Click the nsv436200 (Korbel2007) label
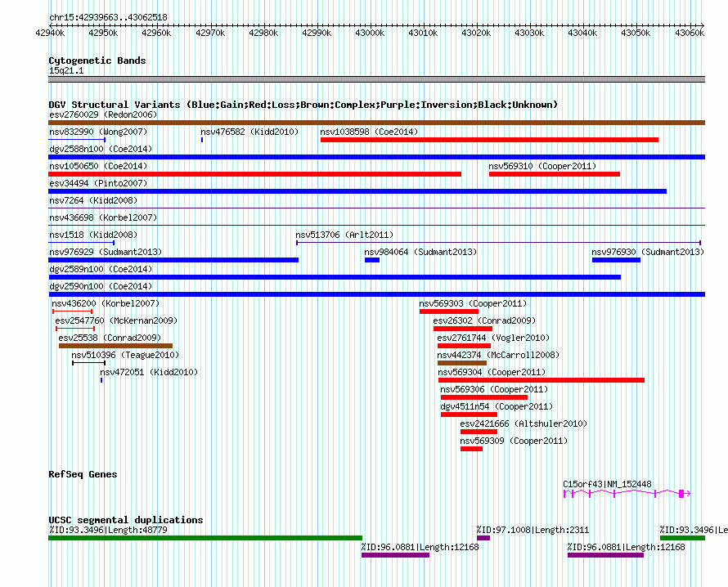The image size is (728, 587). coord(106,303)
